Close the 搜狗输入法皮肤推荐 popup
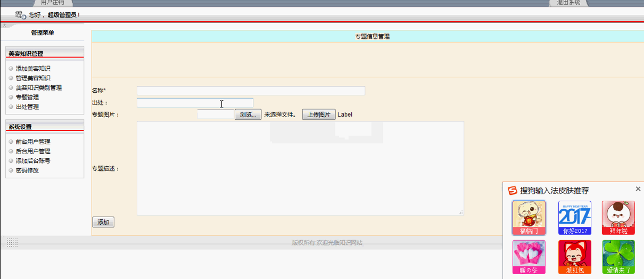 638,189
